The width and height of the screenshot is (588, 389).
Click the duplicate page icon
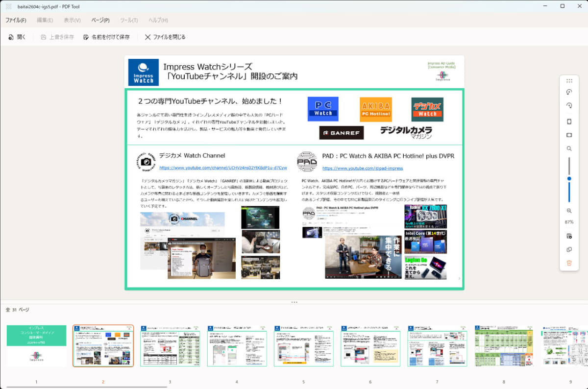569,249
